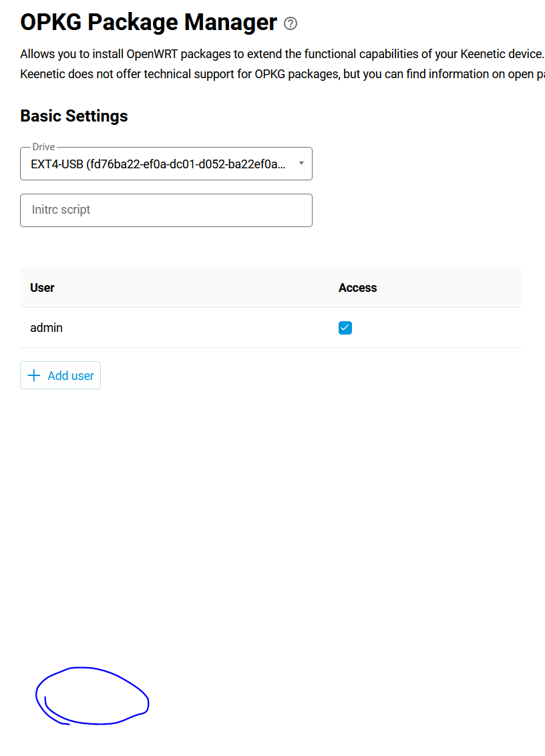
Task: Click the white checkmark in admin's Access box
Action: click(x=345, y=327)
